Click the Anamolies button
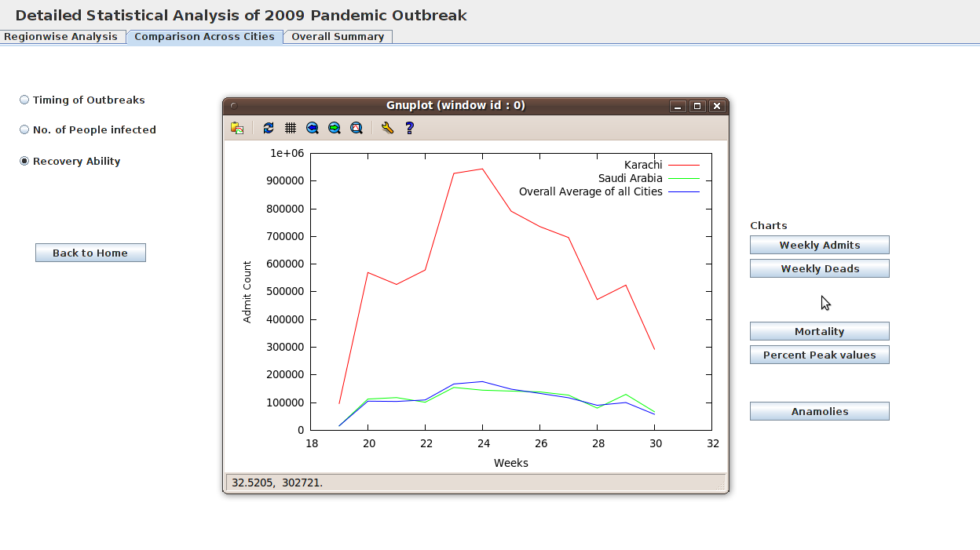 [x=820, y=411]
